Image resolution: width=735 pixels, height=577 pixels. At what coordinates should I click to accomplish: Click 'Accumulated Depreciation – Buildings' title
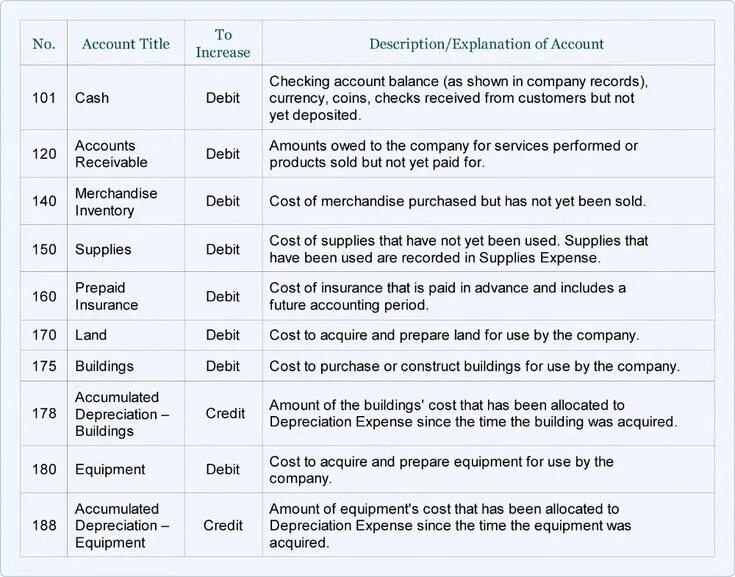122,414
